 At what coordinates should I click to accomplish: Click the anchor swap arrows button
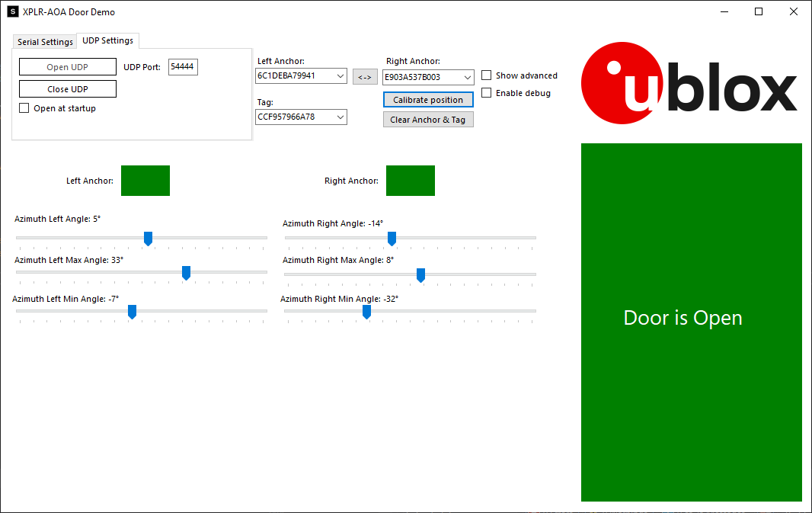pyautogui.click(x=365, y=76)
